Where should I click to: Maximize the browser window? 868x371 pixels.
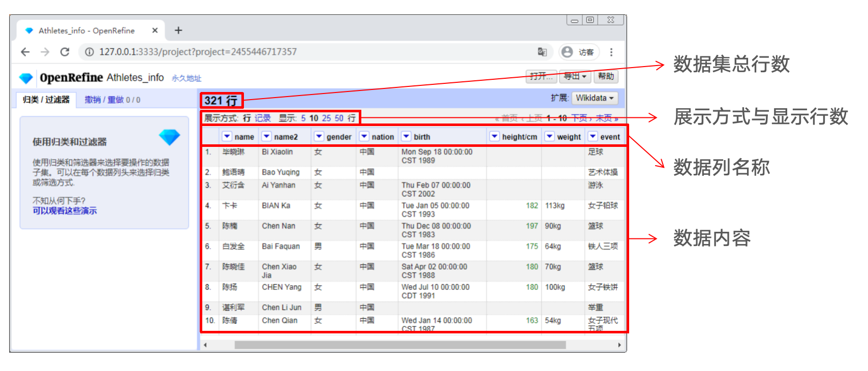[x=590, y=20]
